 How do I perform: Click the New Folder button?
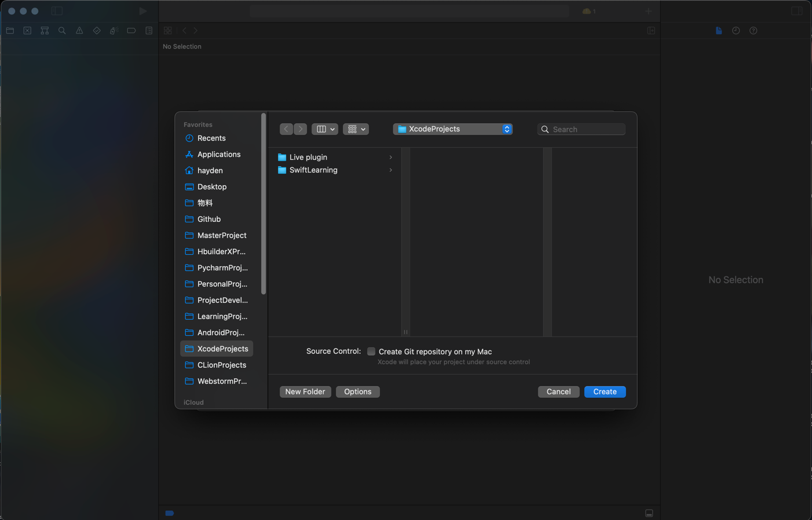click(305, 391)
